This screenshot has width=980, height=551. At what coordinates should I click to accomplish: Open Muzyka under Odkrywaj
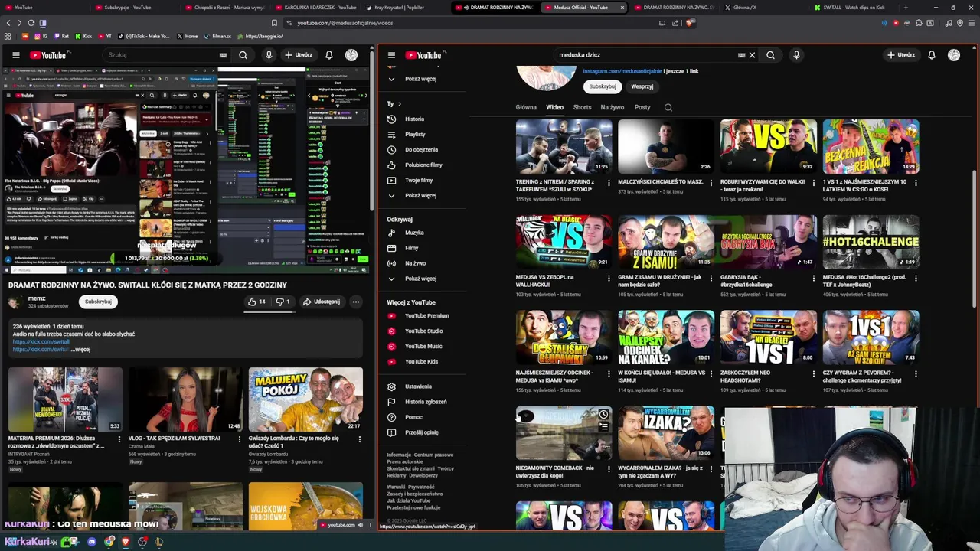coord(413,233)
